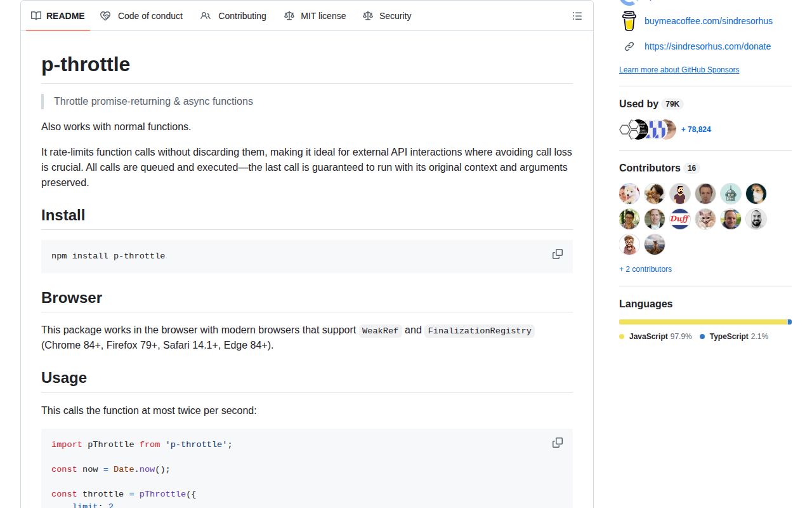Click the 79K used-by counter badge
Screen dimensions: 812x508
tap(672, 104)
